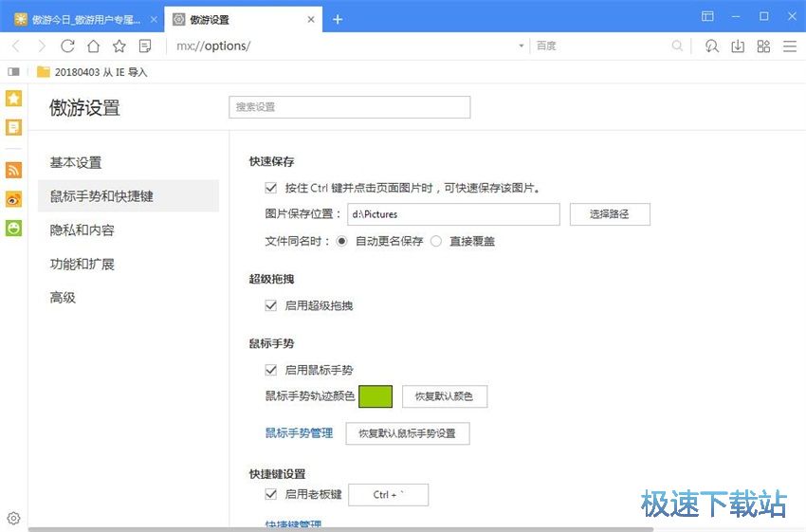
Task: Open the downloads icon
Action: tap(738, 46)
